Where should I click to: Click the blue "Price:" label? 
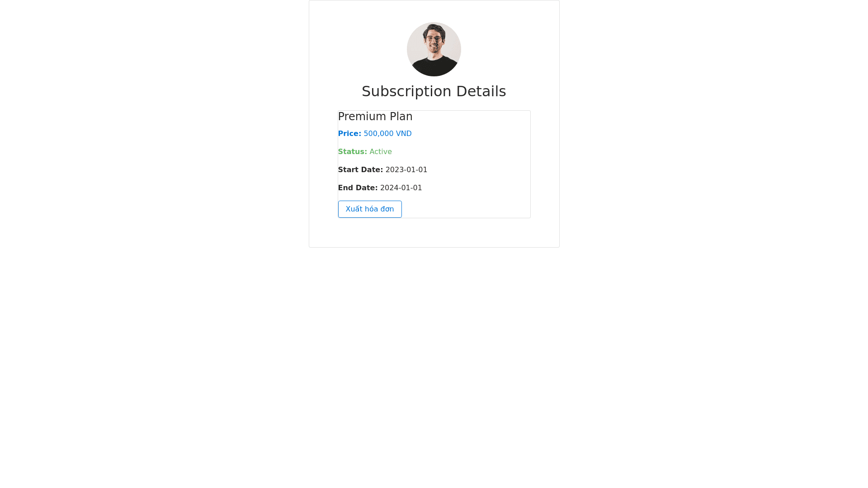[349, 134]
